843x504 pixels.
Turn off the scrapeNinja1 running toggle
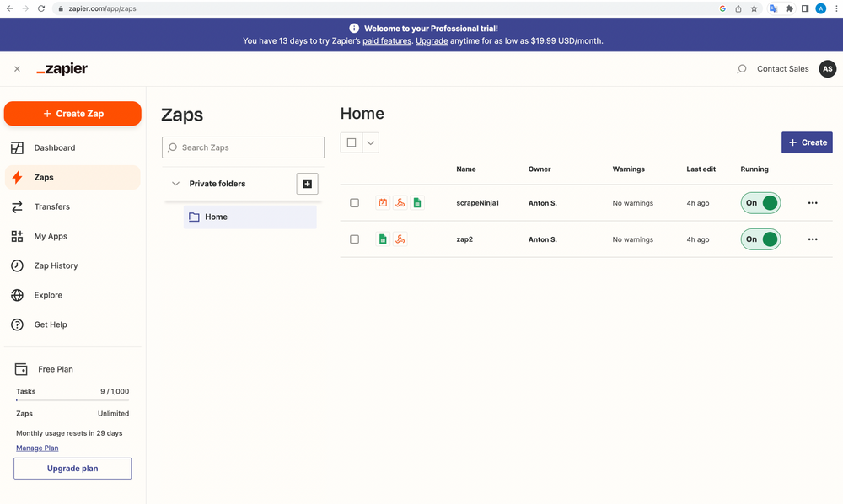760,203
